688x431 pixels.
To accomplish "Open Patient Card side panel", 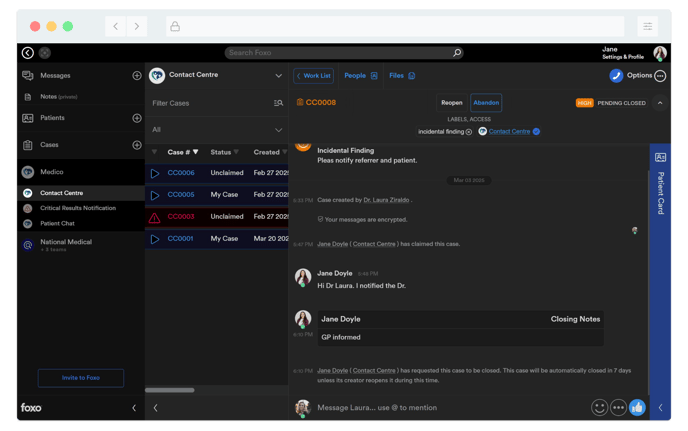I will click(x=660, y=185).
